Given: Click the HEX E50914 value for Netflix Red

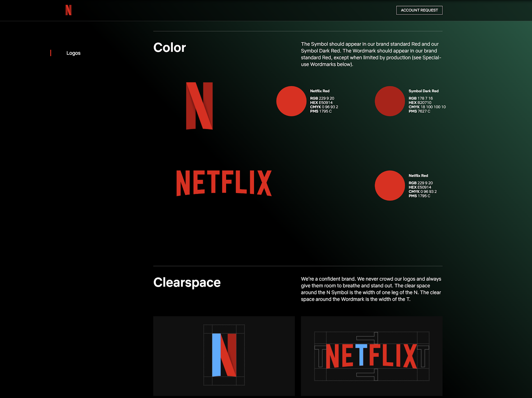Looking at the screenshot, I should [x=321, y=102].
